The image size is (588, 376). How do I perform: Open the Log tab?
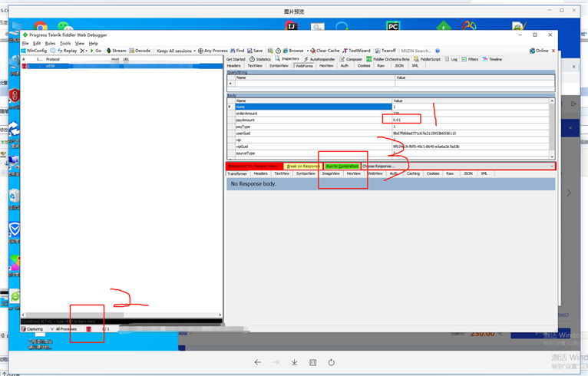coord(451,59)
